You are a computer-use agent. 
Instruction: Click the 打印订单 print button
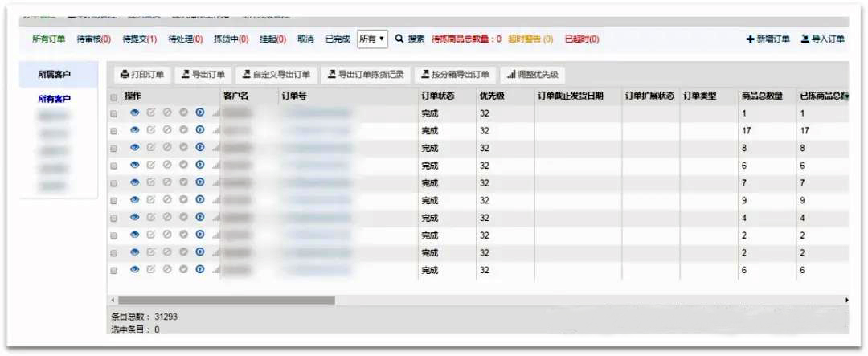coord(142,75)
